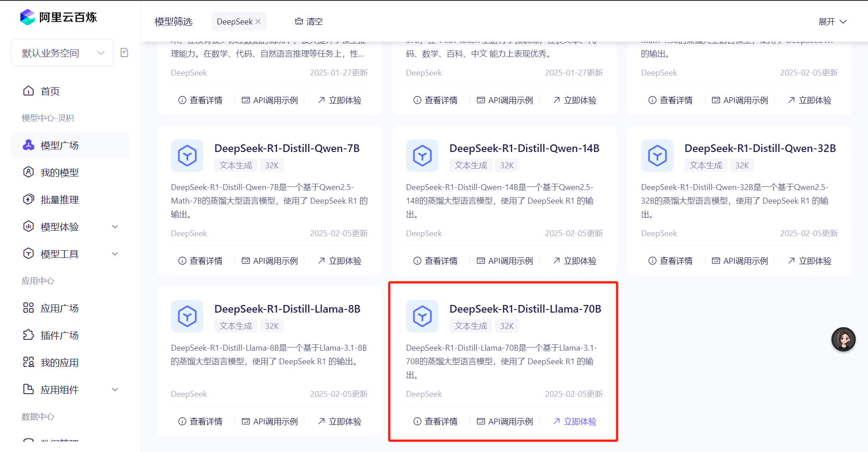The width and height of the screenshot is (868, 452).
Task: Click the DeepSeek-R1-Distill-Qwen-7B model icon
Action: (187, 156)
